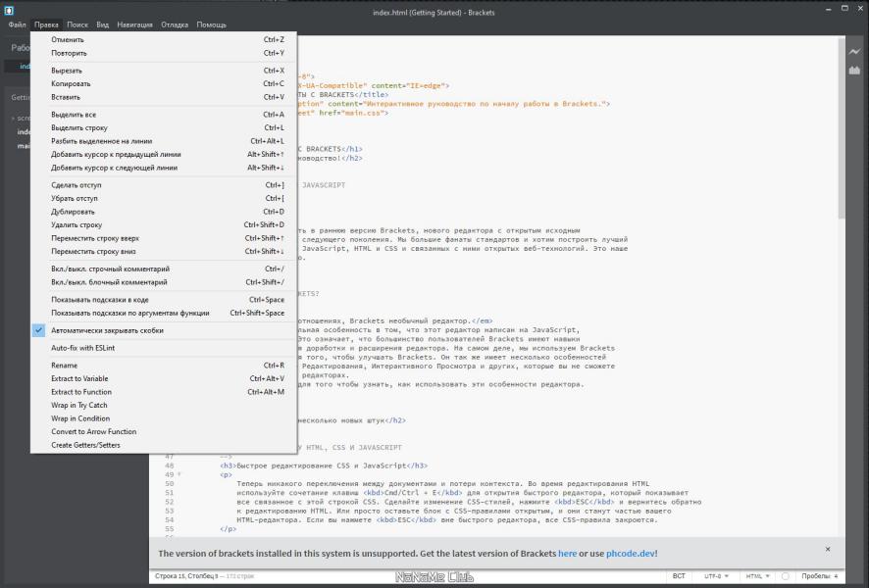
Task: Collapse code fold arrow at line 49
Action: [x=179, y=474]
